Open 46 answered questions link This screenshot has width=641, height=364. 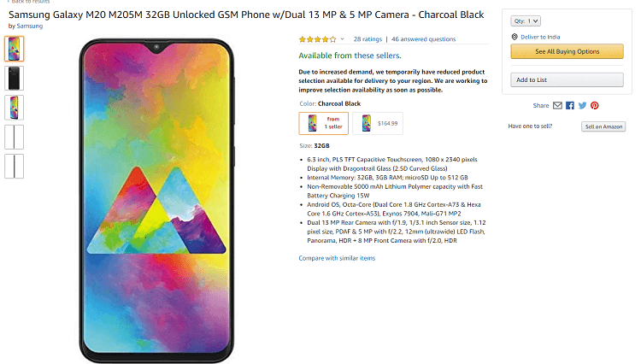(424, 39)
